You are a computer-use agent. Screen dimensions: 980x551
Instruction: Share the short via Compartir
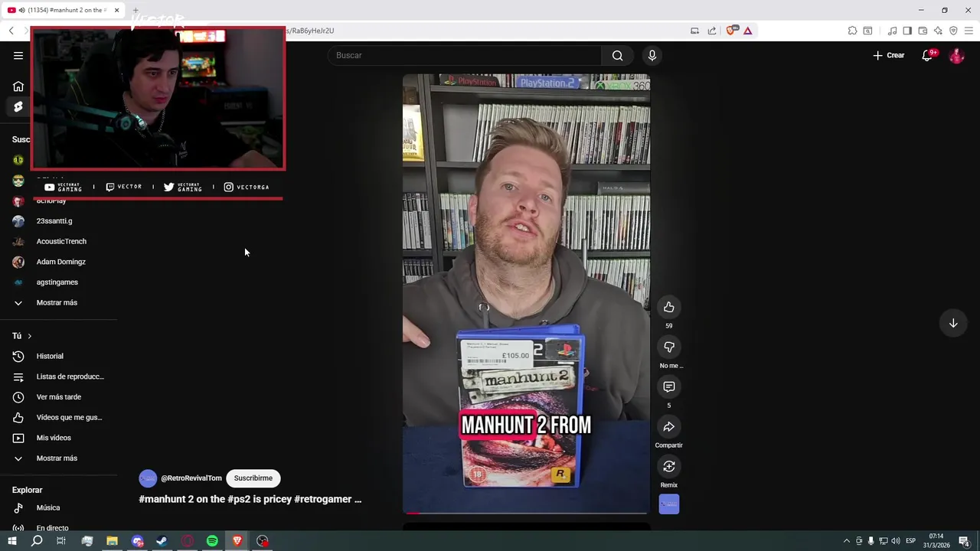pos(669,426)
